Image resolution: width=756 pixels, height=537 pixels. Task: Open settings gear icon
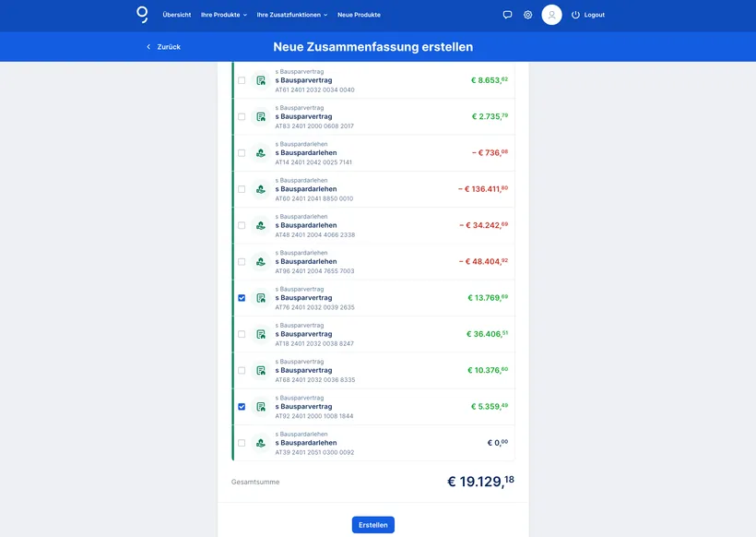click(528, 15)
